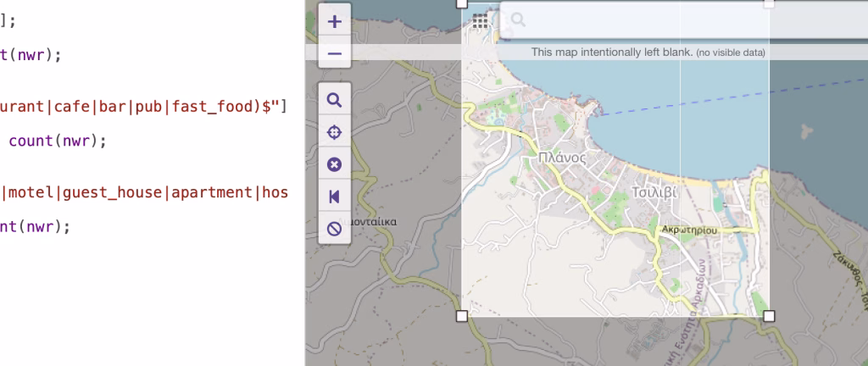Zoom out with the minus button
Image resolution: width=868 pixels, height=366 pixels.
[x=334, y=54]
